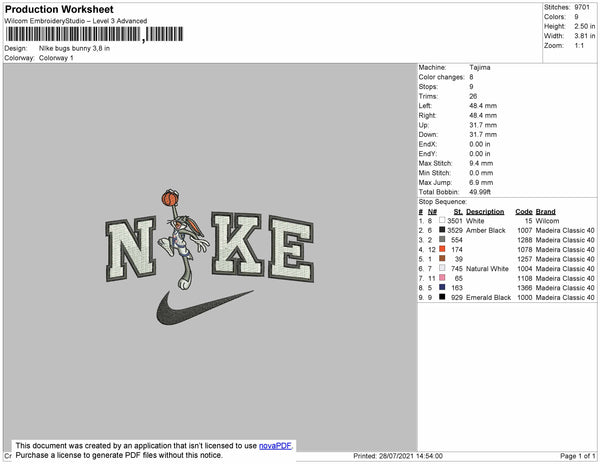Screen dimensions: 600x464
Task: Select the navy blue swatch with code 1366
Action: tap(442, 287)
